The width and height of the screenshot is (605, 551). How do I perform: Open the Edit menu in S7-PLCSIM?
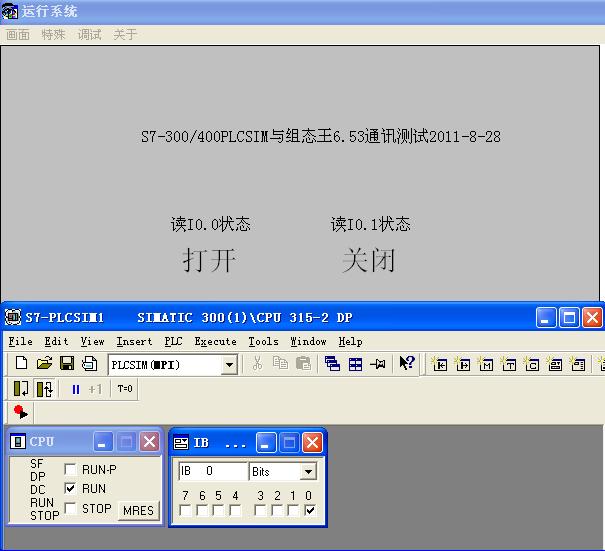coord(56,341)
